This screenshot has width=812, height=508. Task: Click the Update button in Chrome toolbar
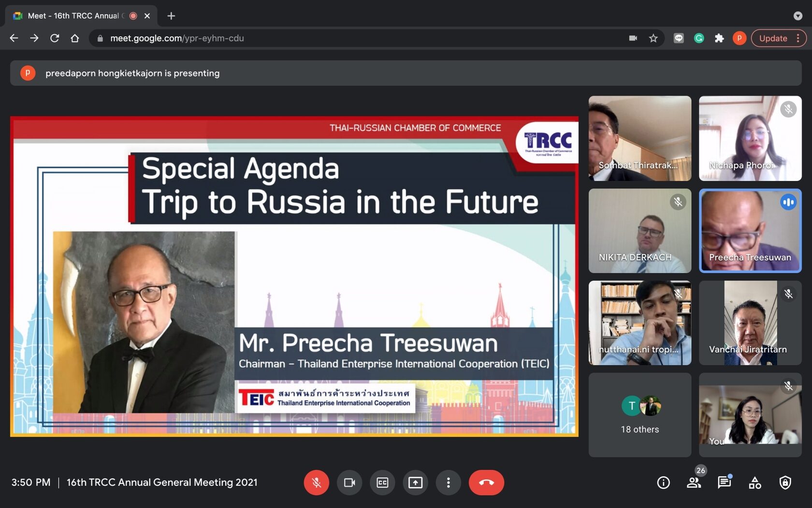pyautogui.click(x=778, y=38)
